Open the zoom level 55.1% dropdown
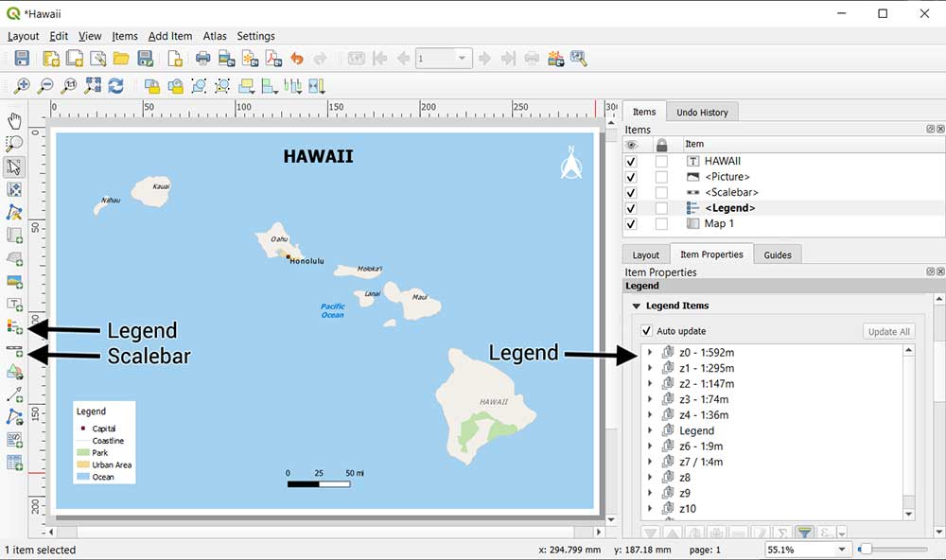Screen dimensions: 946x560 (842, 550)
